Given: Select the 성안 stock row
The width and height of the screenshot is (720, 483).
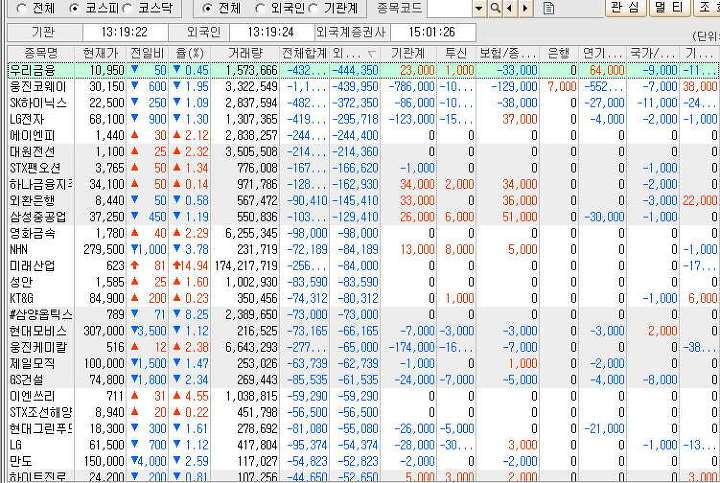Looking at the screenshot, I should pyautogui.click(x=363, y=282).
